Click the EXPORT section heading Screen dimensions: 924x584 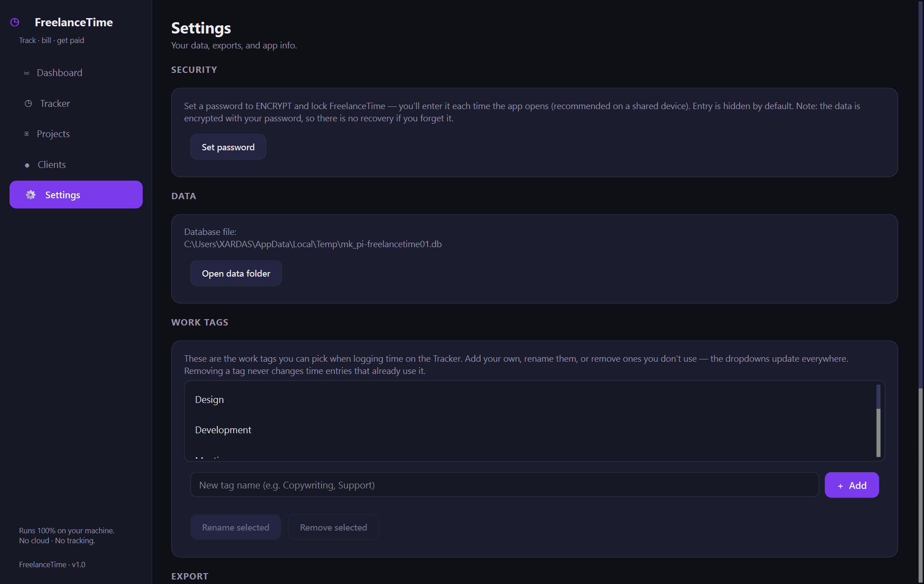pos(190,576)
